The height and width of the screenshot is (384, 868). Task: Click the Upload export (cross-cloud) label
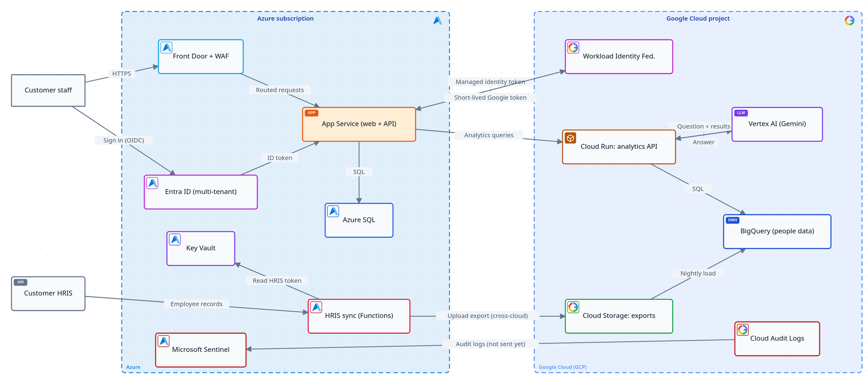point(488,316)
